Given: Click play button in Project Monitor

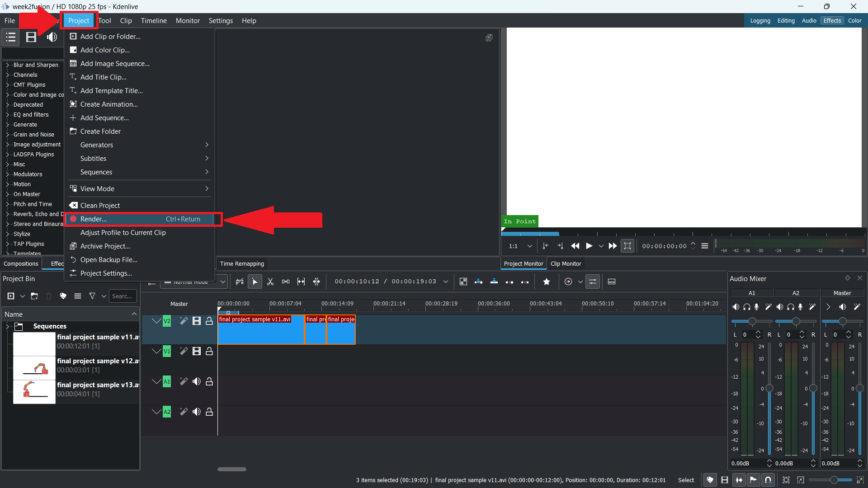Looking at the screenshot, I should (589, 246).
